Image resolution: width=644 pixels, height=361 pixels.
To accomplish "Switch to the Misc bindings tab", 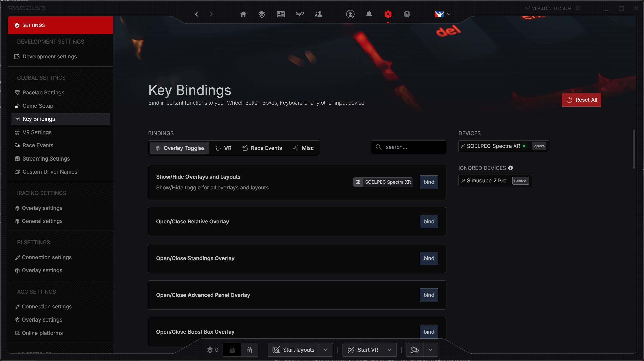I will [x=304, y=148].
